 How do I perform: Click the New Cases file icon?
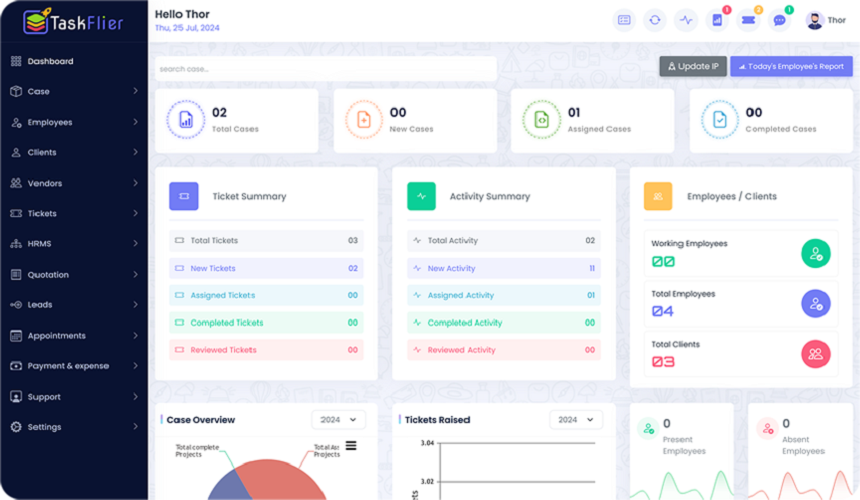tap(364, 120)
